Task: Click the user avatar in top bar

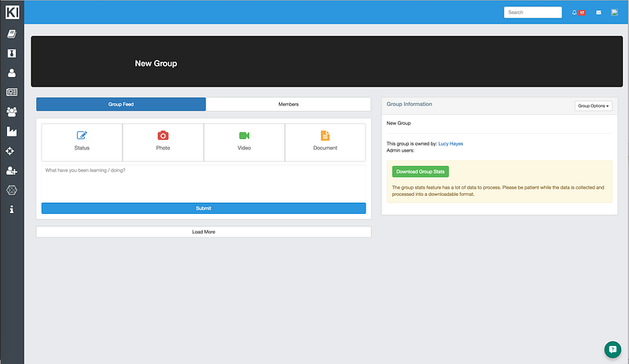Action: point(615,13)
